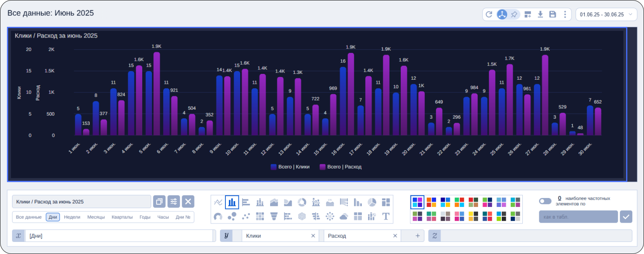
Task: Pick the donut chart type icon
Action: coord(302,202)
